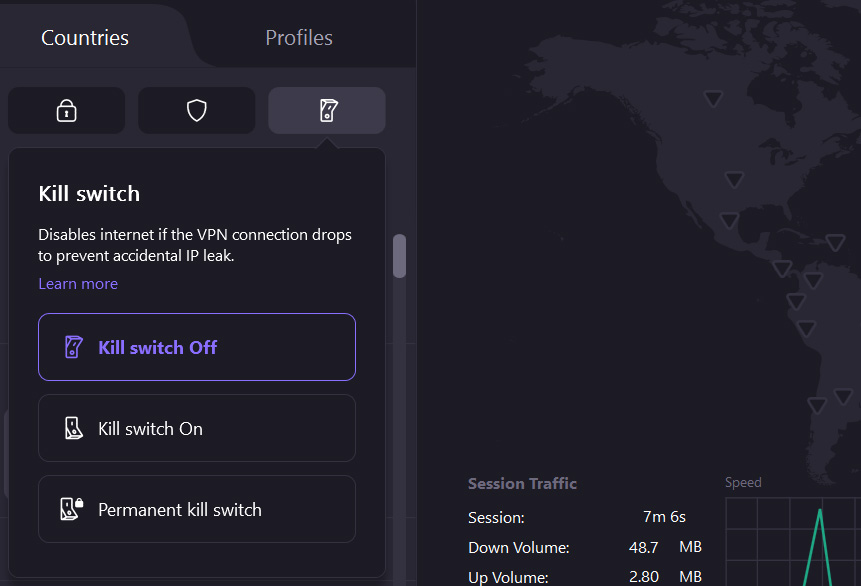861x586 pixels.
Task: Open the kill switch Learn more link
Action: point(77,283)
